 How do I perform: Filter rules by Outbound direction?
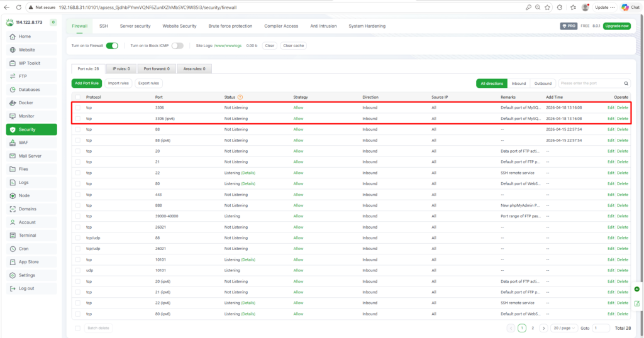(x=542, y=83)
